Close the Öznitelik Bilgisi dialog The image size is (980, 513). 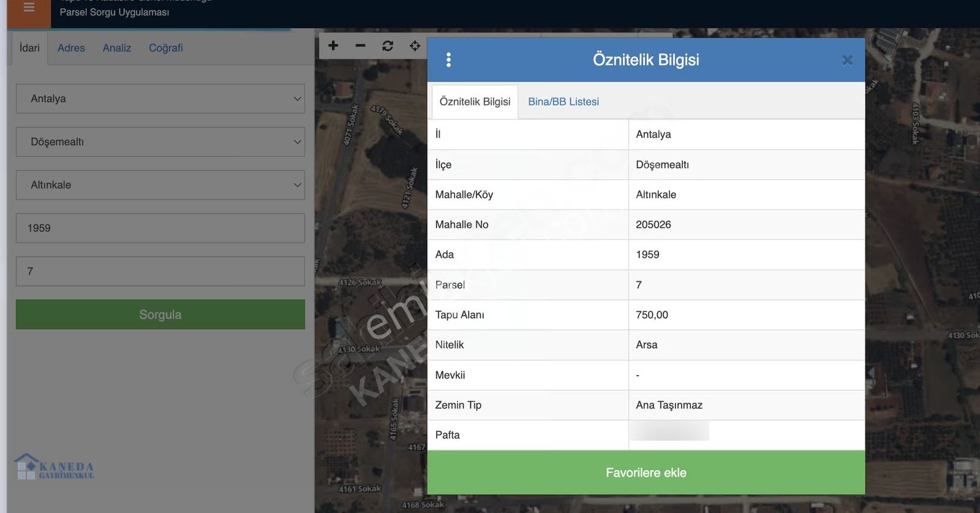tap(847, 60)
